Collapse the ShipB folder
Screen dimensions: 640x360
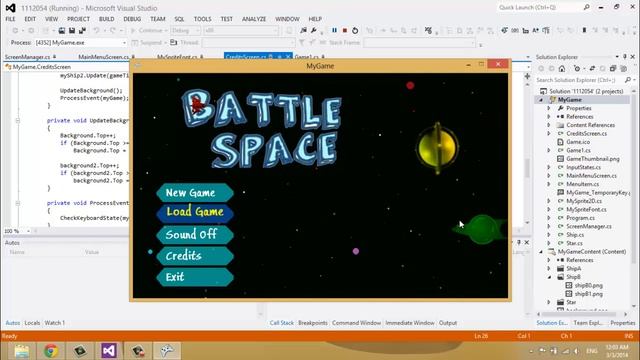pyautogui.click(x=549, y=277)
